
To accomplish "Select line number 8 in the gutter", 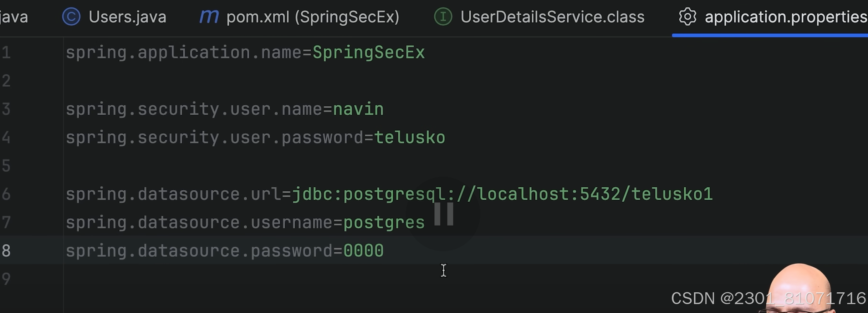I will coord(6,250).
